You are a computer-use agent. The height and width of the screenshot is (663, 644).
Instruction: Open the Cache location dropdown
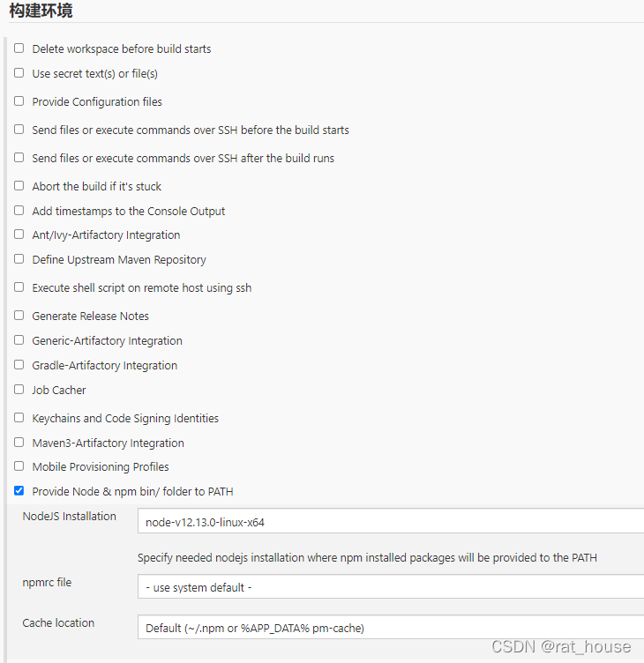391,628
